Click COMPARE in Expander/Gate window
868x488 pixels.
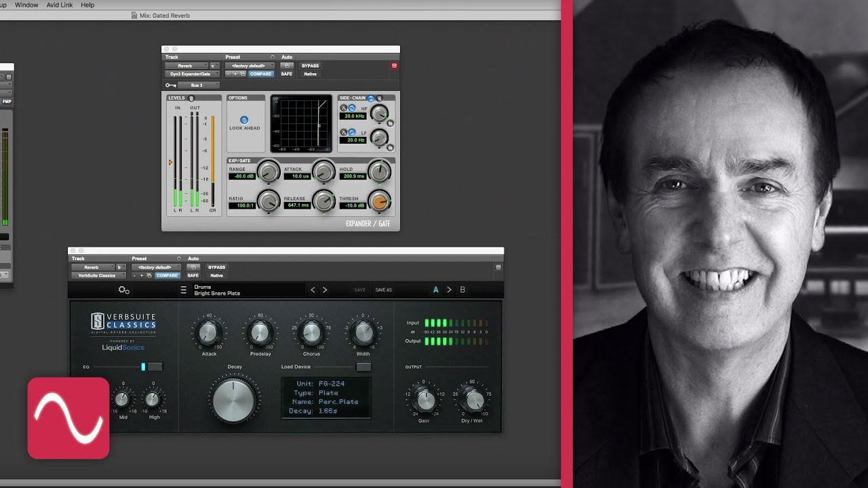261,74
